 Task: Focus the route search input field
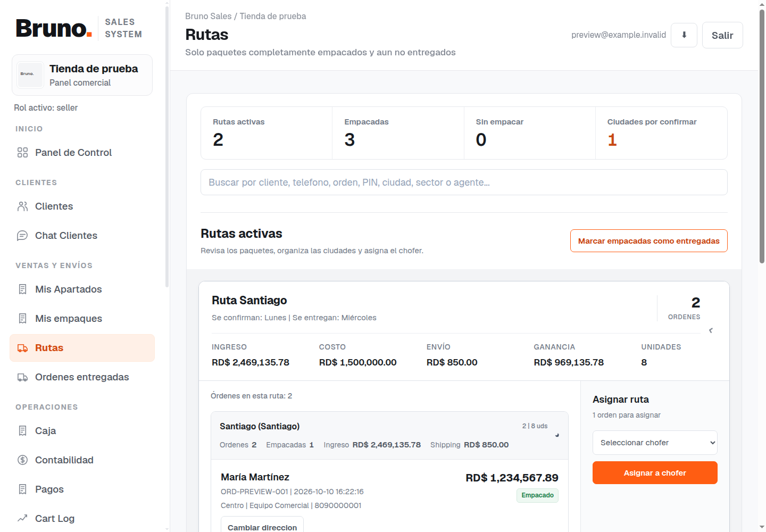[x=464, y=182]
